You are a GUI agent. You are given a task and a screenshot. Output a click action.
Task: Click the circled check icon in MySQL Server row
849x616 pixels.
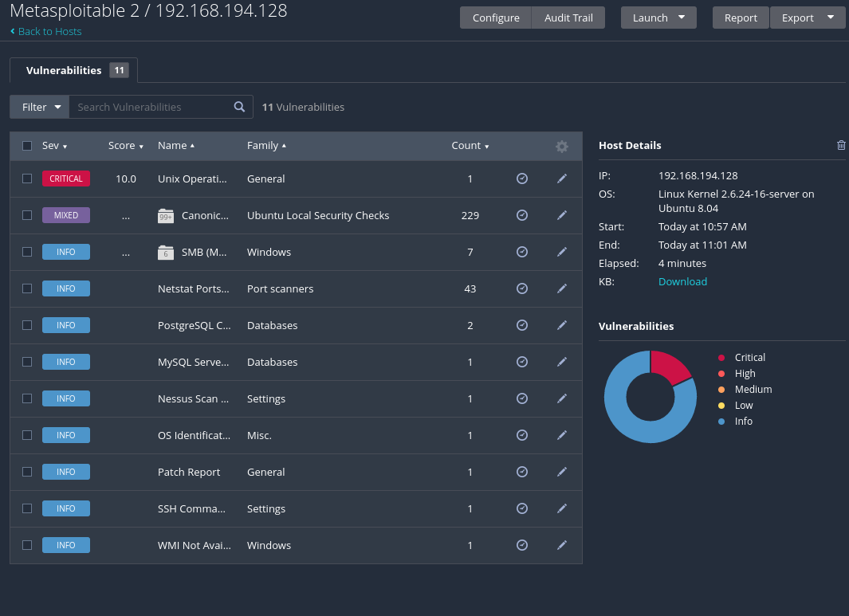coord(522,362)
